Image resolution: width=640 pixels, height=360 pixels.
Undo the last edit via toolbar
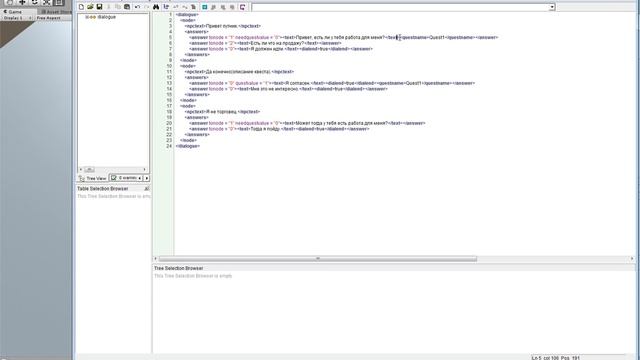click(x=138, y=7)
